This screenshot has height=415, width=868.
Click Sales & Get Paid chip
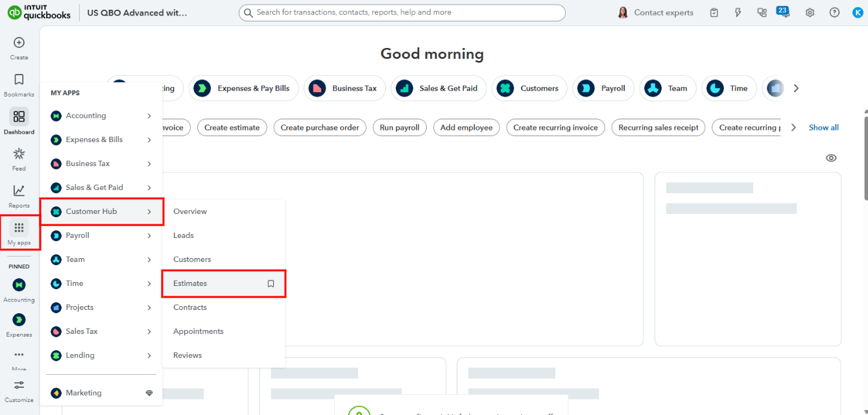[439, 88]
